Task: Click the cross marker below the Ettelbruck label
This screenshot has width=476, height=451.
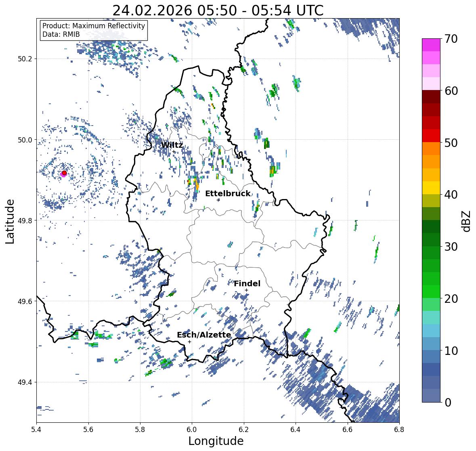Action: tap(218, 200)
